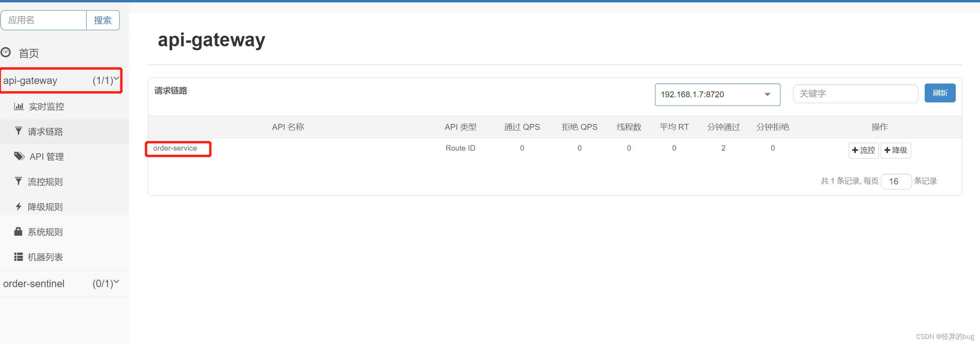Click the bar chart icon for 实时监控

pyautogui.click(x=19, y=106)
